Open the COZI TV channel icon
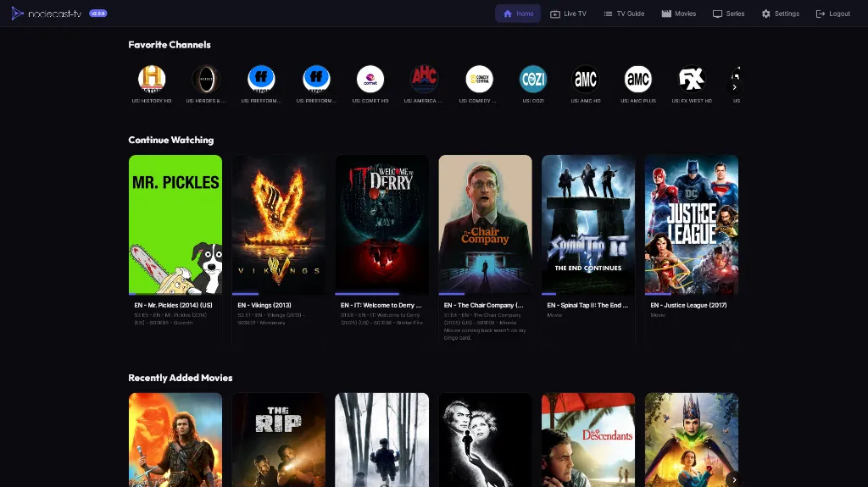The image size is (868, 487). point(533,79)
